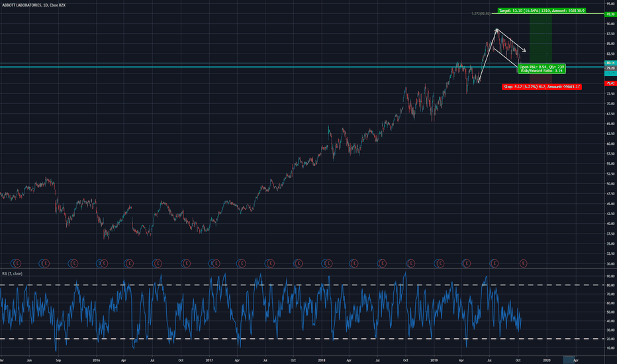
Task: Show earnings details for January 2018 marker
Action: point(328,263)
